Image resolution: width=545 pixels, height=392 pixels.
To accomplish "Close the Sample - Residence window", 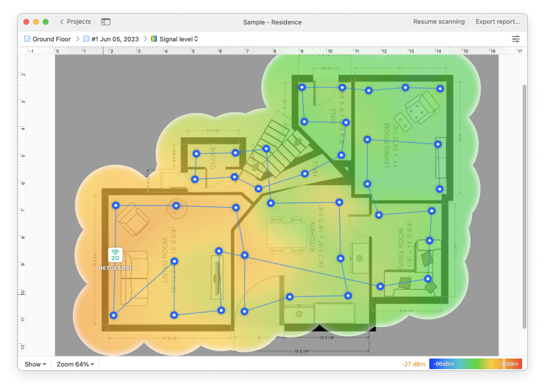I will pyautogui.click(x=26, y=22).
